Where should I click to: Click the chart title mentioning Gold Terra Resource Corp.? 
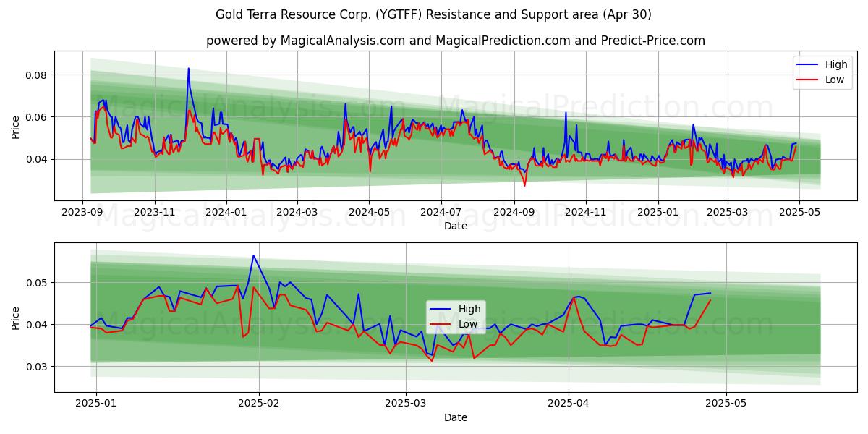(x=433, y=14)
